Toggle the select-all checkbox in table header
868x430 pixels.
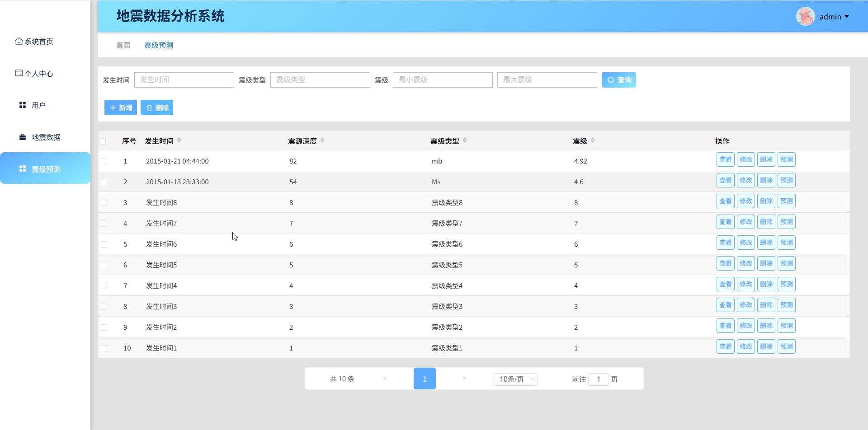coord(103,141)
